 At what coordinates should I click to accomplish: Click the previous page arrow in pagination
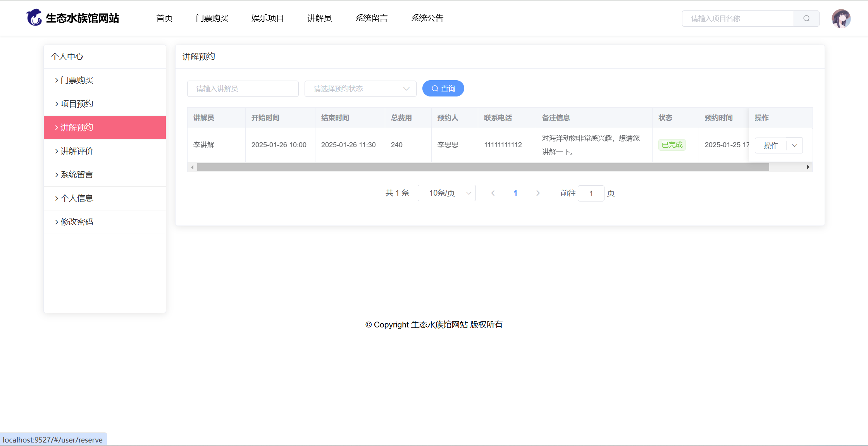pyautogui.click(x=493, y=193)
